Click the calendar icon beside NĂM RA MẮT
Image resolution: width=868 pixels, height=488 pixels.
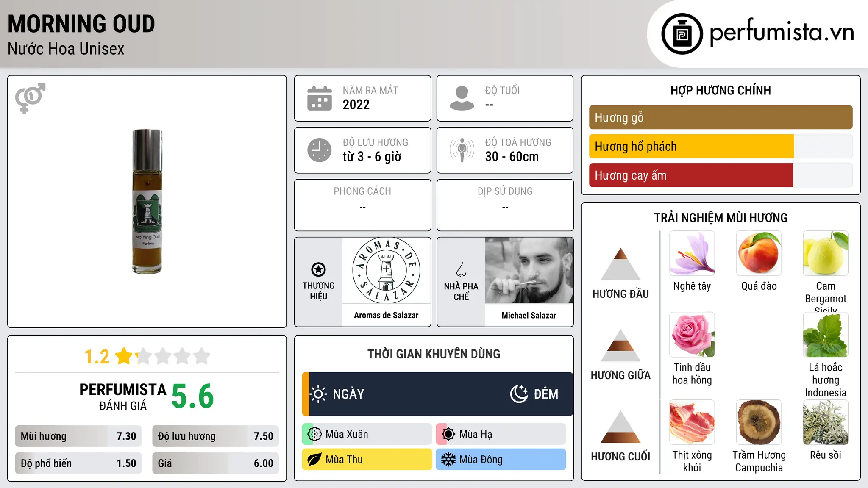(x=320, y=98)
